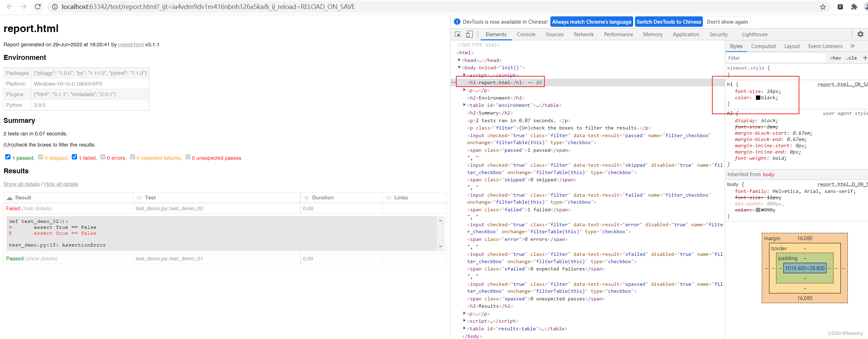Click Switch DevTools to Chinese button

669,22
